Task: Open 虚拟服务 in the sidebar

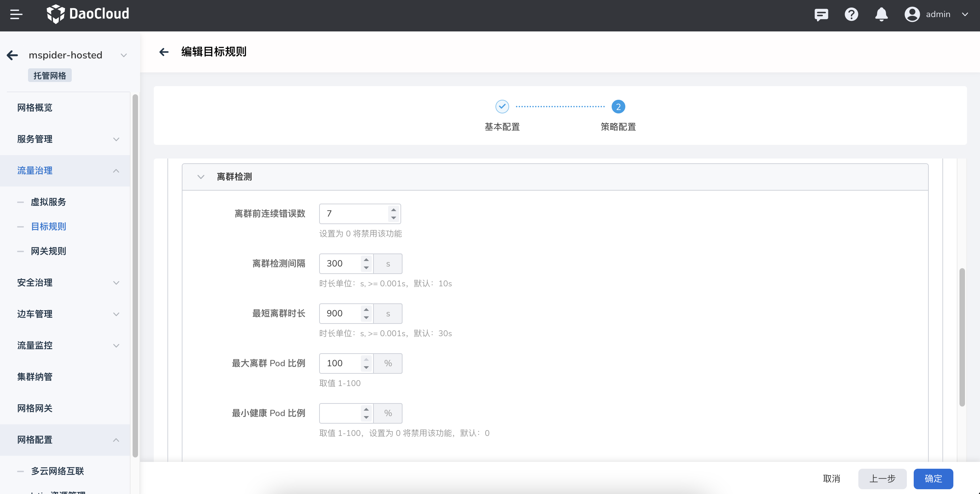Action: 48,202
